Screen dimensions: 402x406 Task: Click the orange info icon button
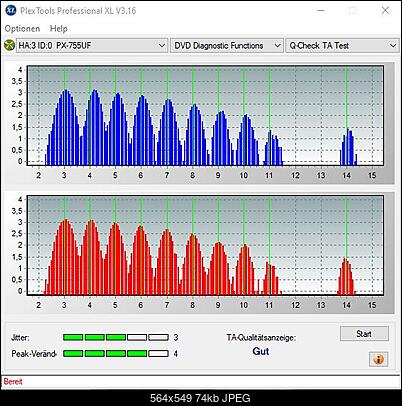[x=378, y=359]
